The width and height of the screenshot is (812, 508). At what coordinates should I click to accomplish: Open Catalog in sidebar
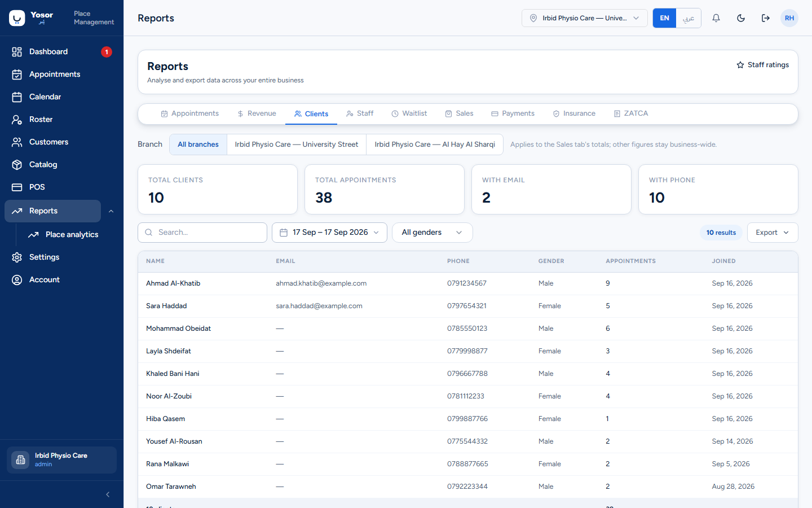coord(43,164)
